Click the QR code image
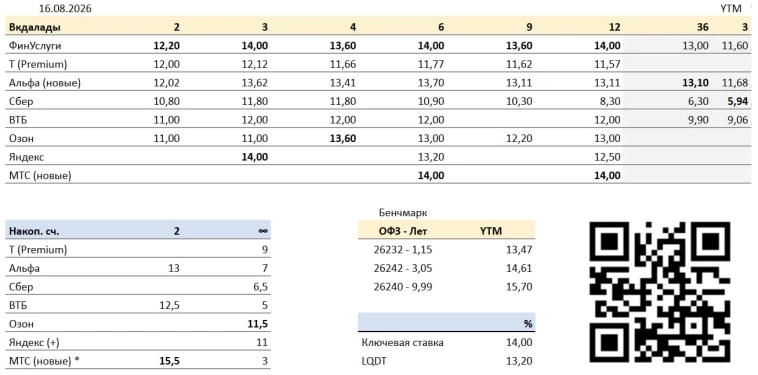 (660, 292)
